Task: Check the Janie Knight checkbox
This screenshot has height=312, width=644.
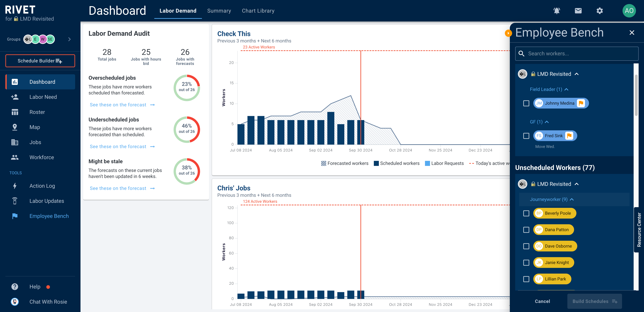Action: [x=526, y=263]
